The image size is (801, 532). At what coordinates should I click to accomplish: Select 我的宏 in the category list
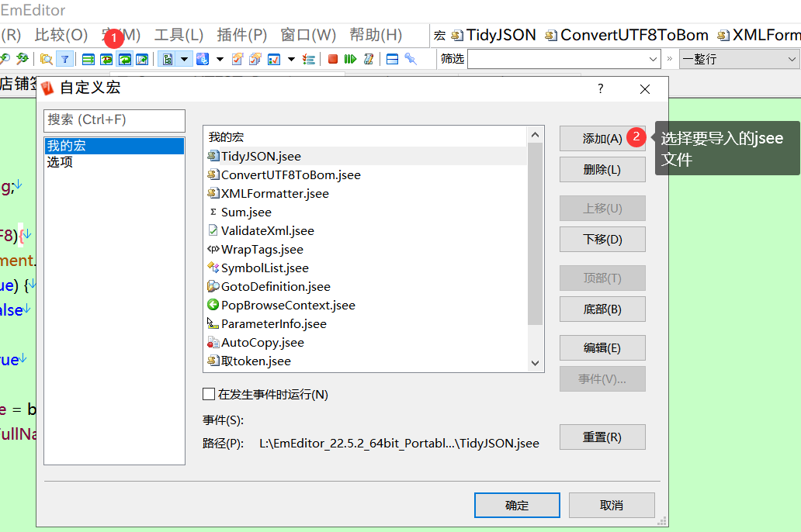(x=114, y=146)
